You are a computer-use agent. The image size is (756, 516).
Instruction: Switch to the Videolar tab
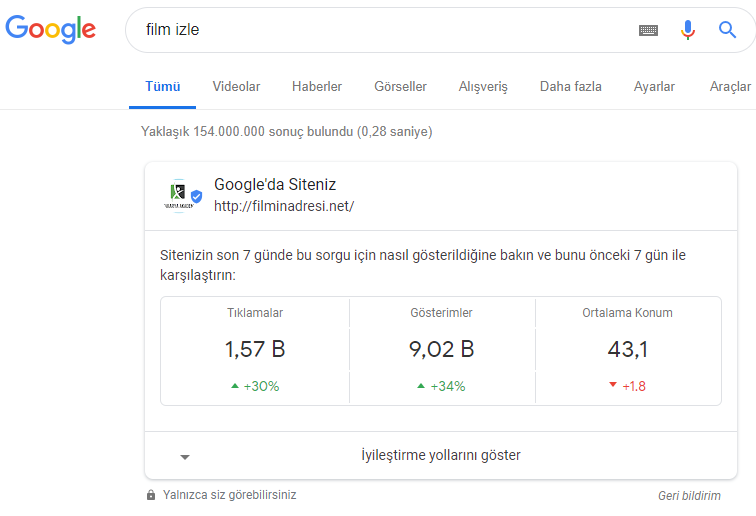coord(236,87)
